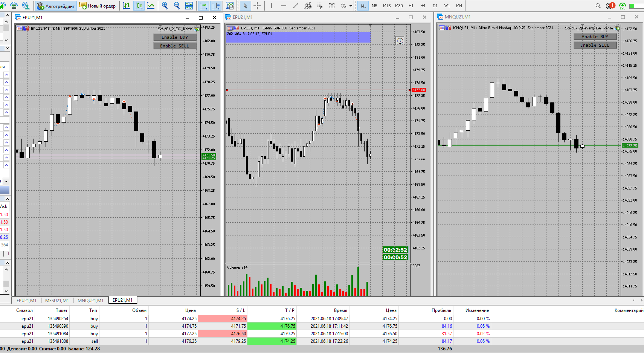Select the trendline drawing tool
The width and height of the screenshot is (644, 356).
pos(296,6)
